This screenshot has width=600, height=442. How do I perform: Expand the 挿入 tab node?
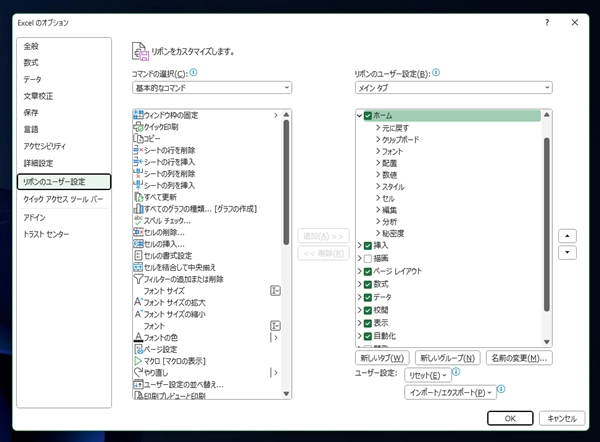point(359,245)
